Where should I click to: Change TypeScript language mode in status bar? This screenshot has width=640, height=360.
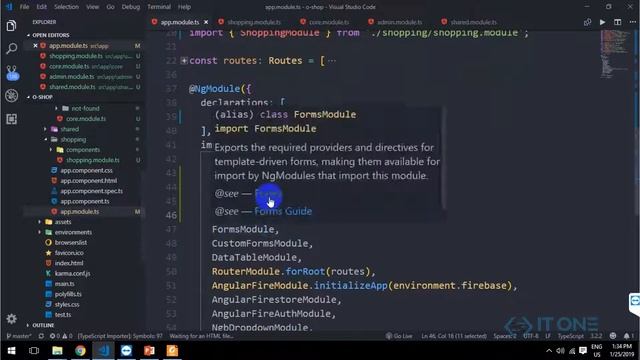[571, 336]
